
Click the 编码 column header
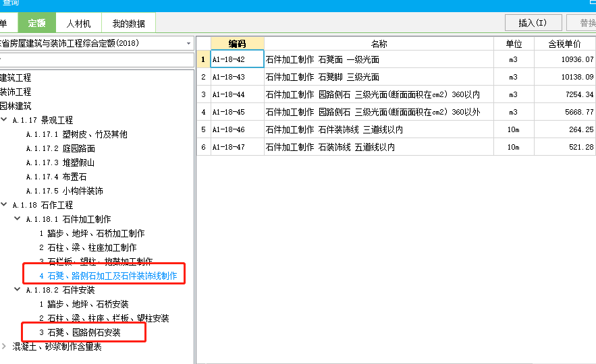pos(237,44)
